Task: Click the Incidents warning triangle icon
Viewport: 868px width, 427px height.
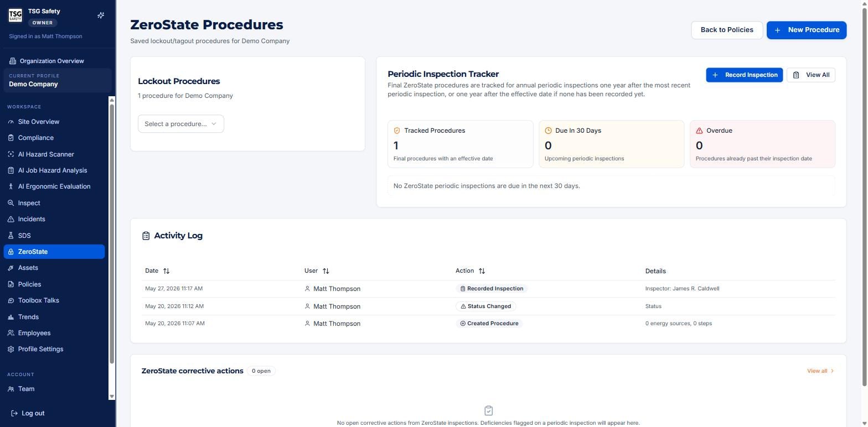Action: click(11, 219)
